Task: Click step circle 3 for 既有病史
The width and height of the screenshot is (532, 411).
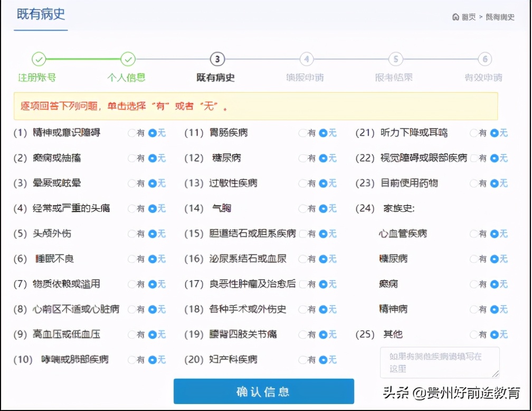Action: (217, 59)
